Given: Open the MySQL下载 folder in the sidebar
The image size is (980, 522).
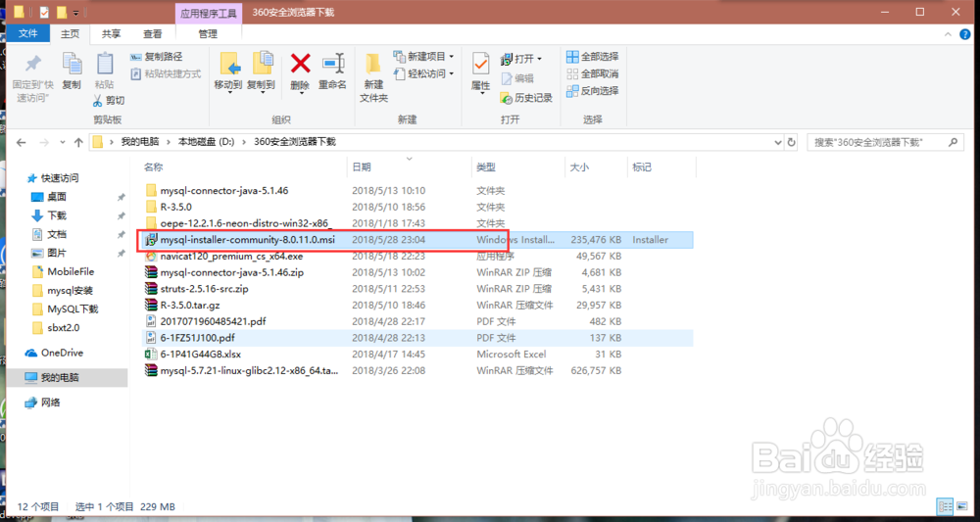Looking at the screenshot, I should 65,309.
